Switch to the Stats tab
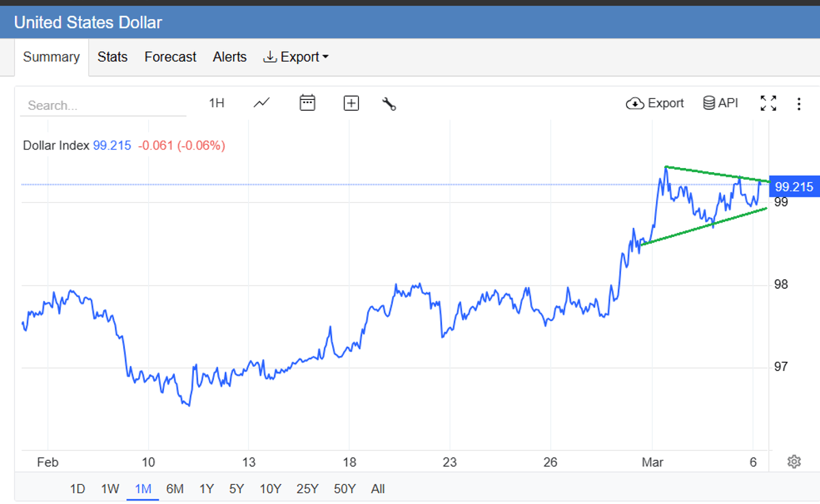This screenshot has height=504, width=820. (x=112, y=57)
